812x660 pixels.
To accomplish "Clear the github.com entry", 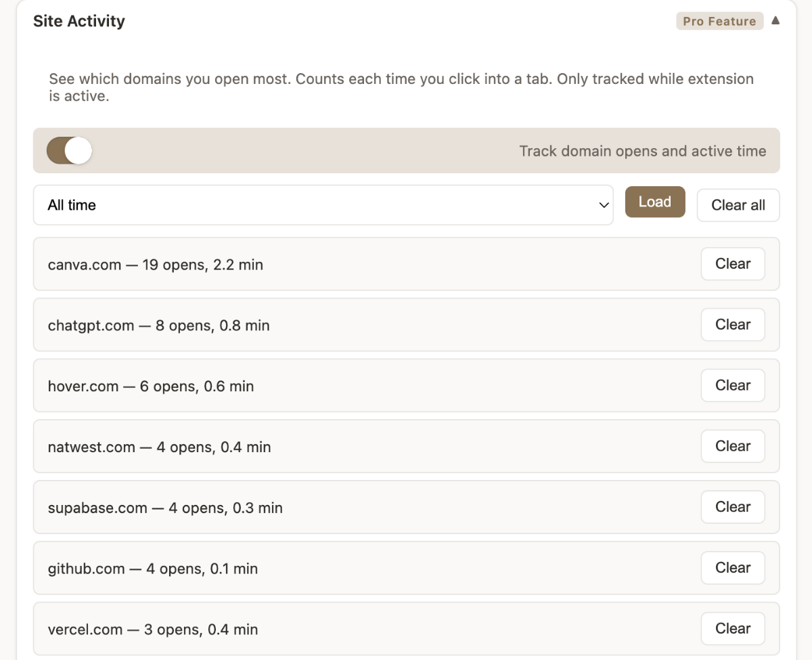I will point(732,568).
